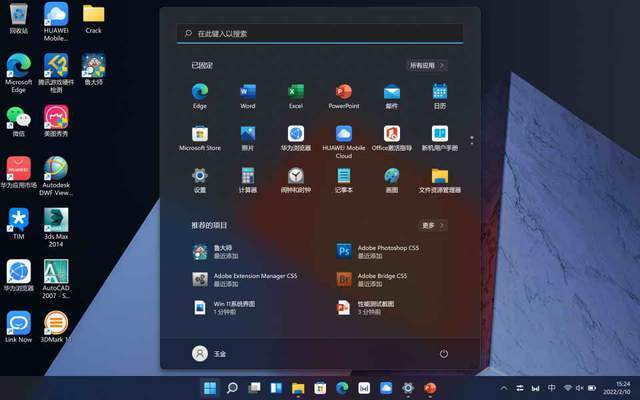Select AutoCAD 2007 desktop shortcut
This screenshot has width=640, height=400.
click(x=56, y=279)
